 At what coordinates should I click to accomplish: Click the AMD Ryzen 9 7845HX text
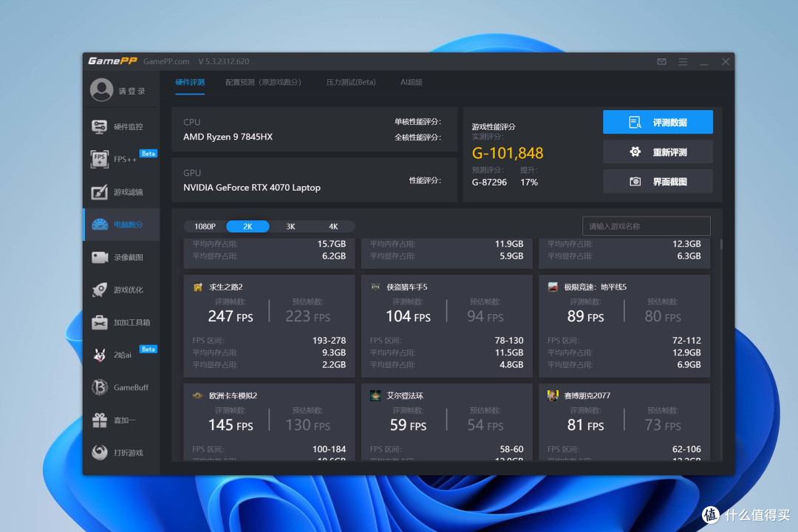(x=228, y=137)
